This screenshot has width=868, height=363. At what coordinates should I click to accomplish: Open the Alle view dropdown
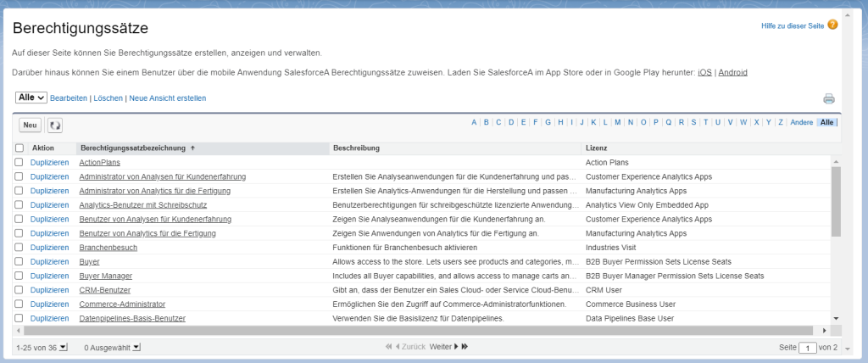31,98
